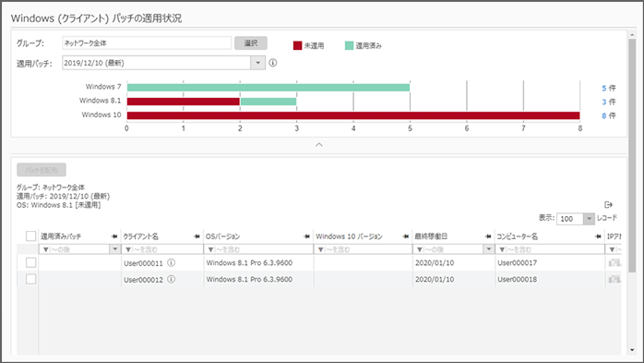This screenshot has height=363, width=644.
Task: Pin the 最終稼働日 column
Action: 488,236
